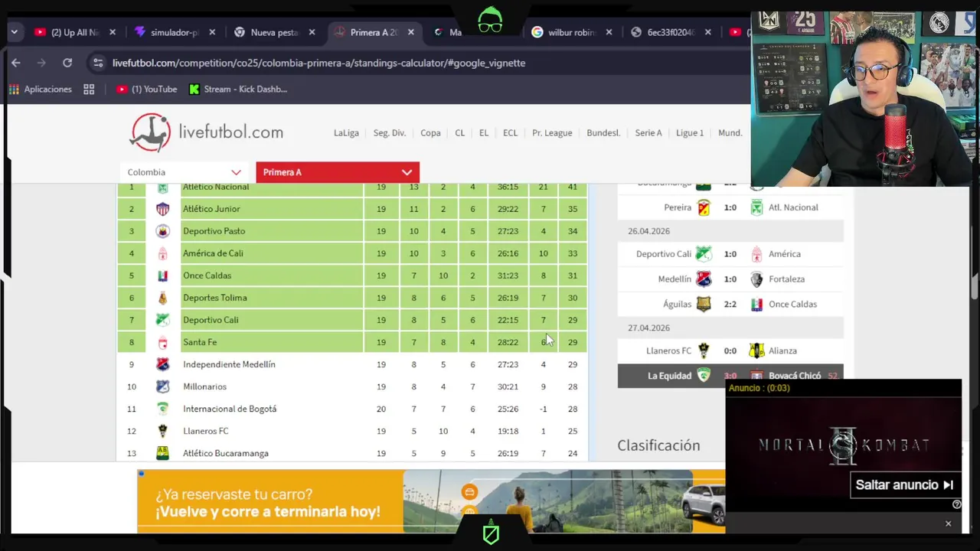Click the car reservation banner ad
The height and width of the screenshot is (551, 980).
pyautogui.click(x=431, y=501)
